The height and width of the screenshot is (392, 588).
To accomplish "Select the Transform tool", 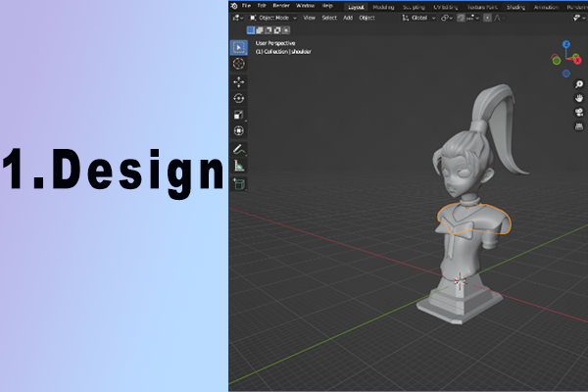I will (x=239, y=130).
